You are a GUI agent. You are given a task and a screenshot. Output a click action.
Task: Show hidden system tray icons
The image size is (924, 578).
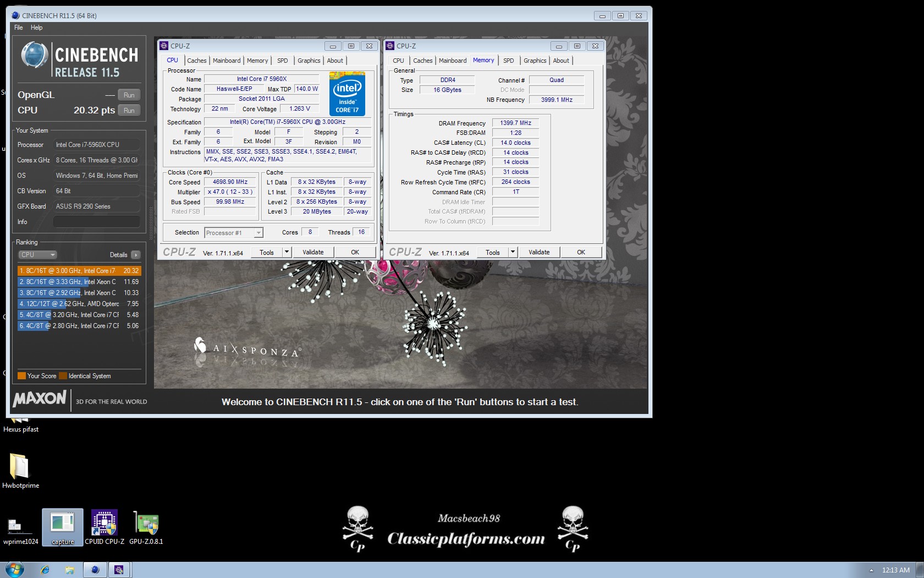click(871, 570)
